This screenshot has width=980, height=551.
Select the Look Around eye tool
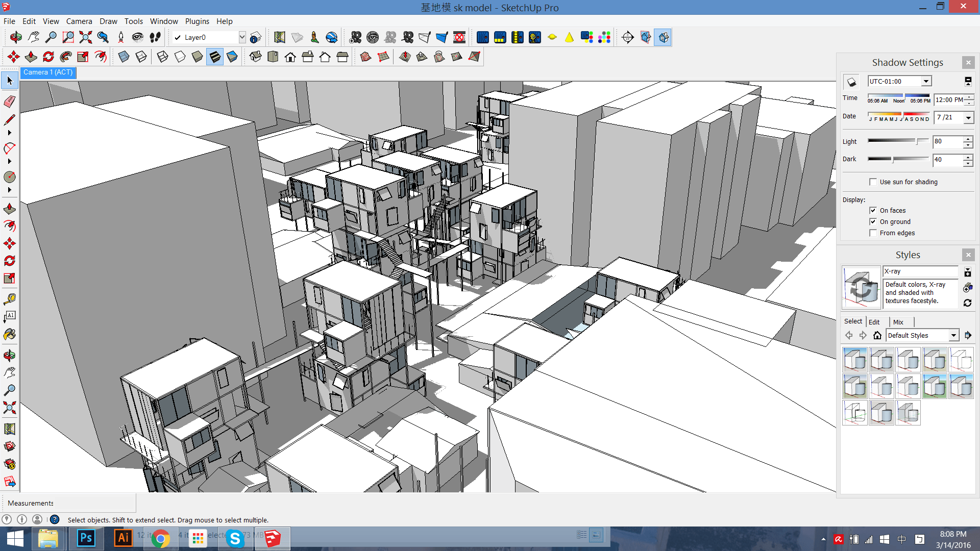[x=137, y=37]
